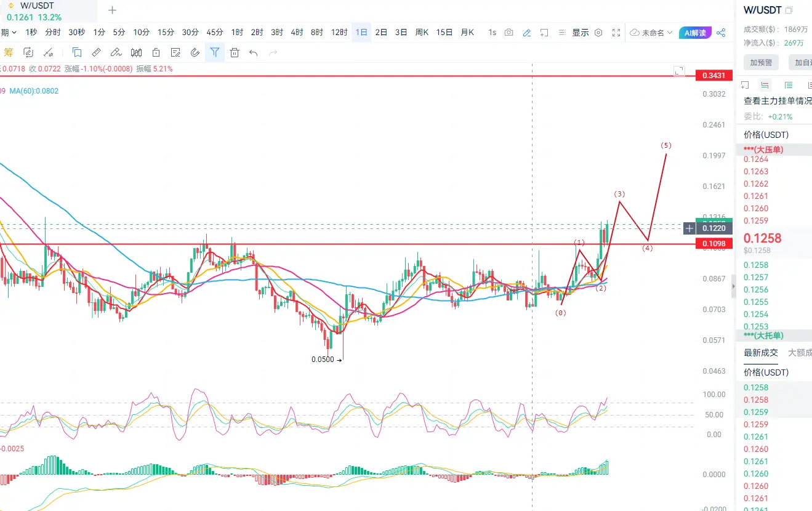
Task: Click the note edit icon
Action: pos(175,52)
